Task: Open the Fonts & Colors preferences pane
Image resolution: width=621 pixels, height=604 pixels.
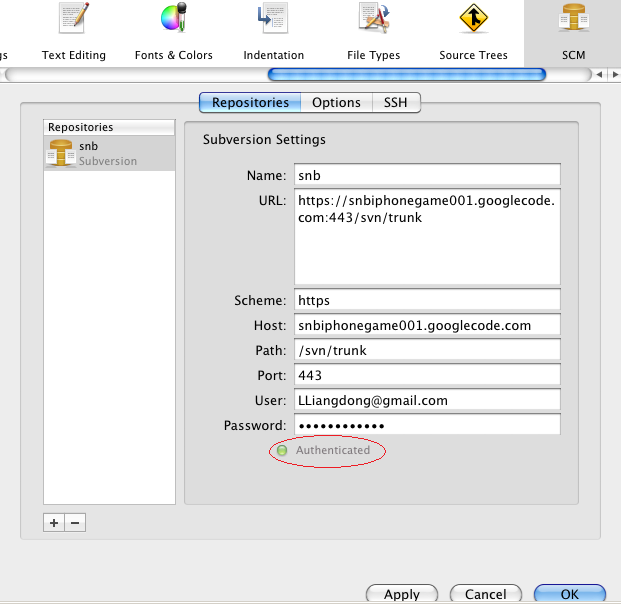Action: click(x=173, y=32)
